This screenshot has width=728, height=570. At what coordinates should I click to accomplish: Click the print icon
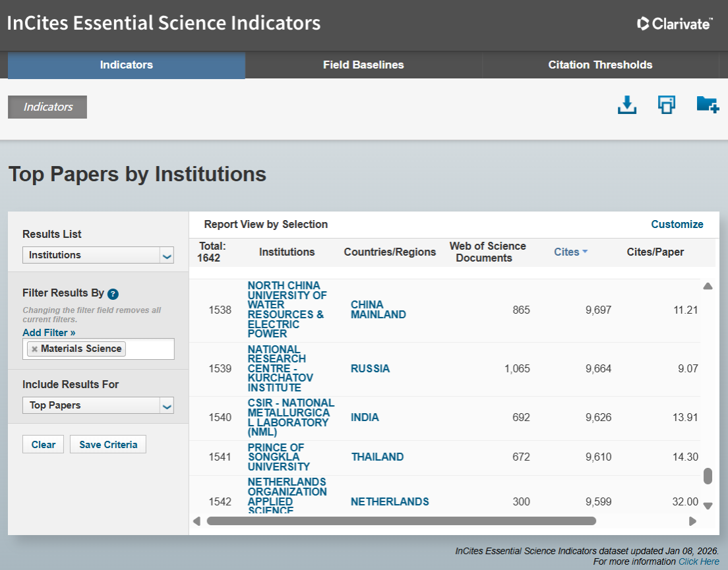coord(667,105)
